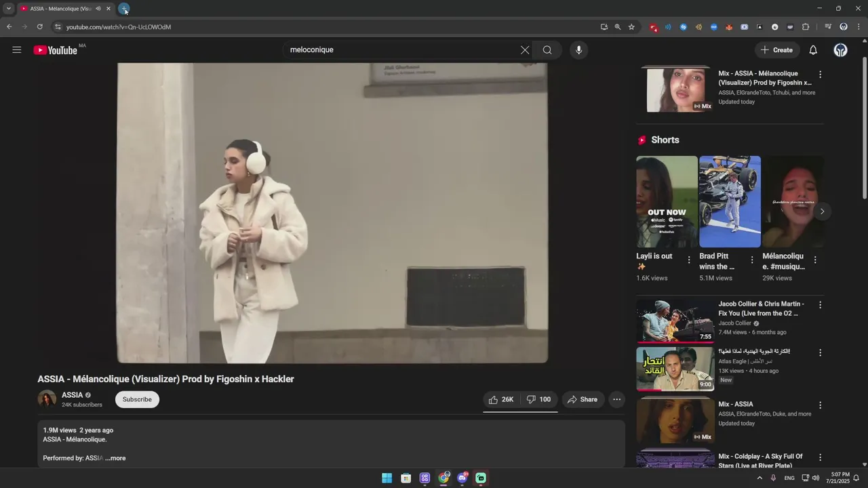Click the Shorts section heading
This screenshot has width=868, height=488.
pos(665,140)
